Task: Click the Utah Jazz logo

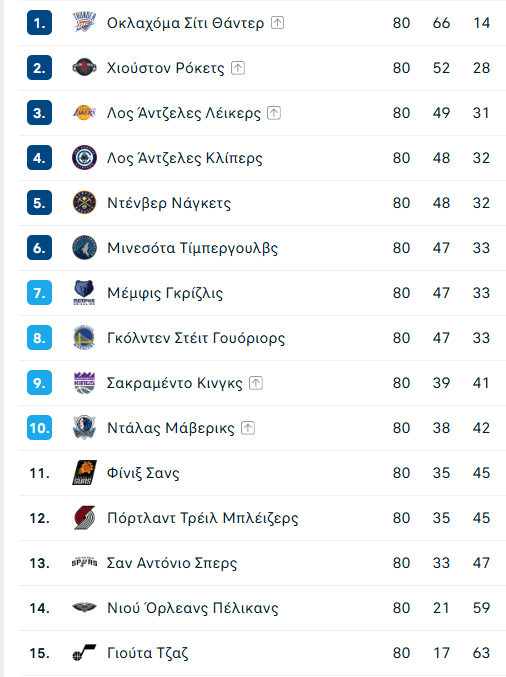Action: (x=84, y=653)
